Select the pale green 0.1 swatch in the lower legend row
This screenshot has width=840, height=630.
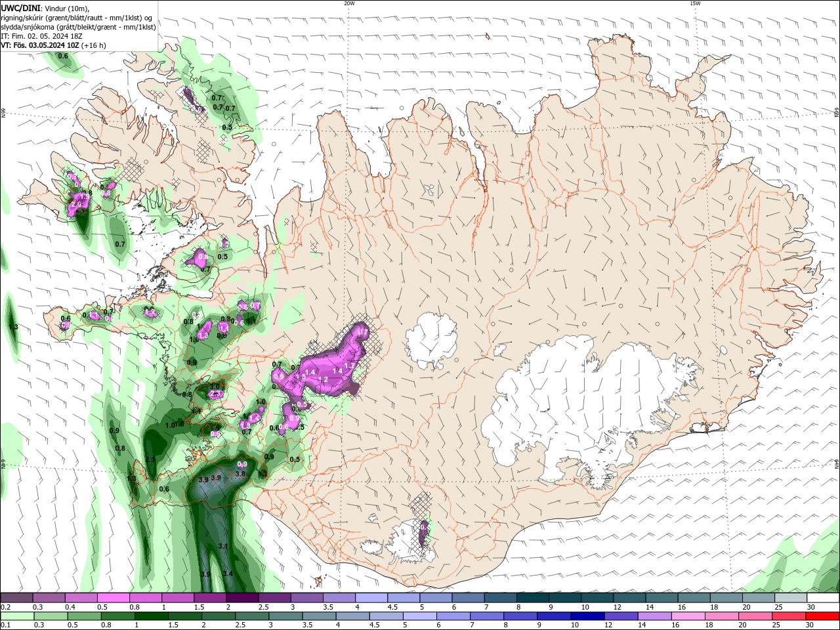17,616
